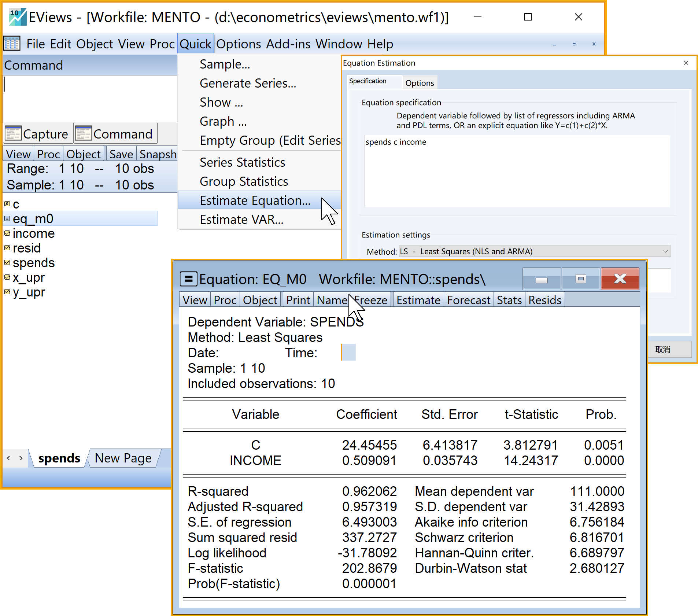Click the equation window icon next to EQ_M0 title

[x=188, y=279]
